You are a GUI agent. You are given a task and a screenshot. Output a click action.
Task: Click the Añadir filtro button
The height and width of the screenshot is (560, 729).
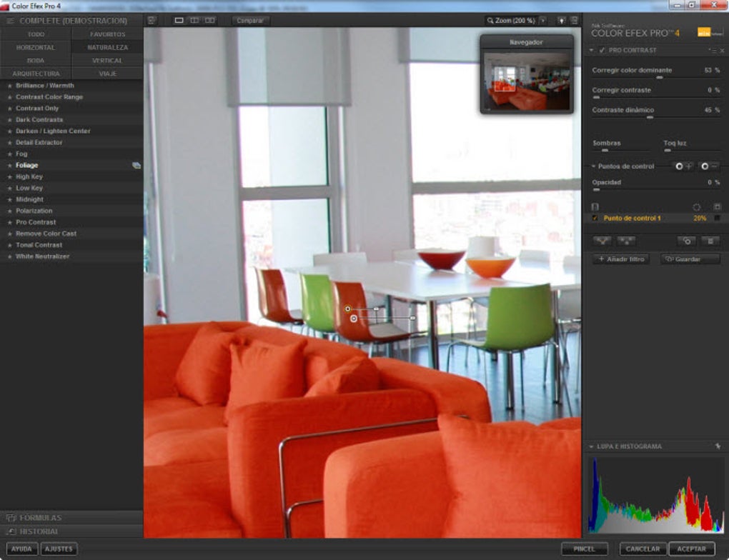pos(621,259)
